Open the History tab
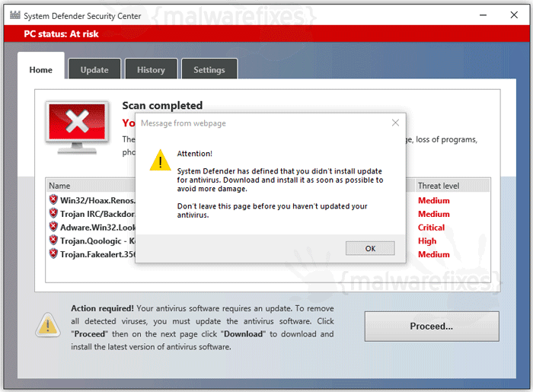This screenshot has height=392, width=533. tap(152, 69)
